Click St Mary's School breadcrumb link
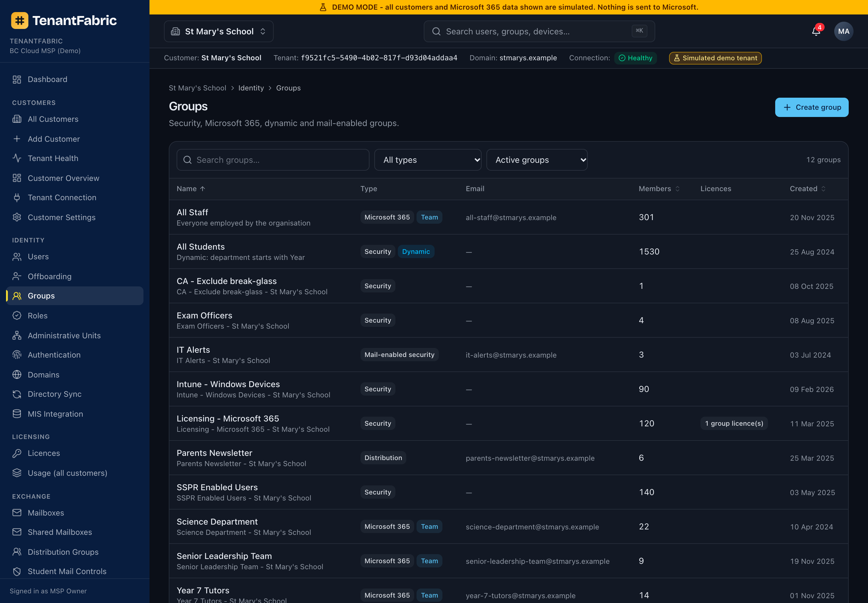 197,88
